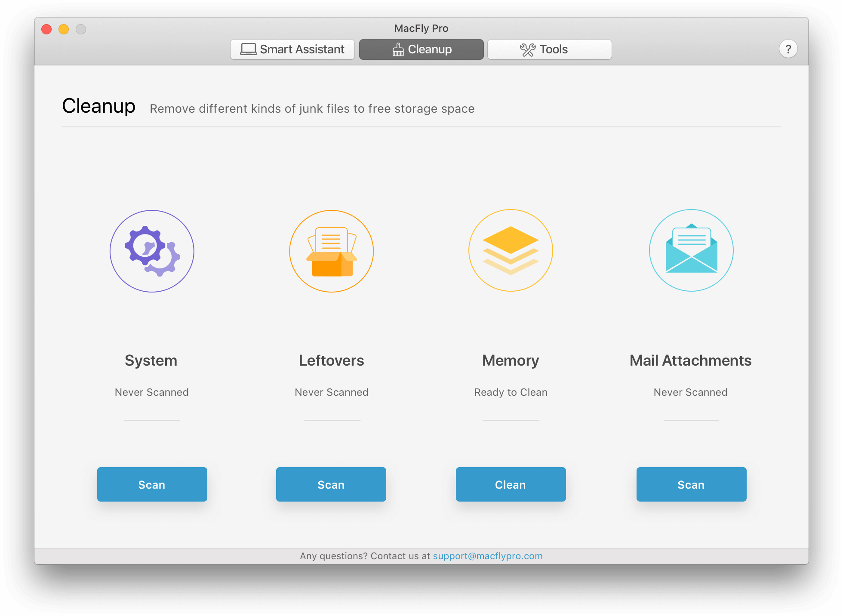Click the Cleanup page title
The width and height of the screenshot is (843, 616).
coord(98,106)
